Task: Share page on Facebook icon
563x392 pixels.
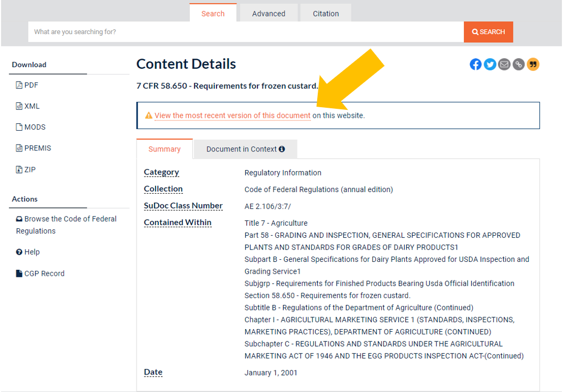Action: coord(476,65)
